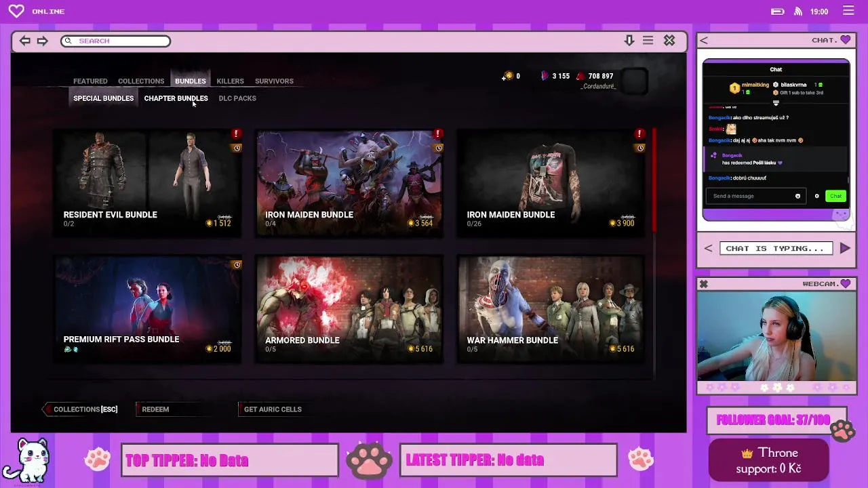Click the red alert icon on Iron Maiden 0/4 bundle

pos(438,134)
